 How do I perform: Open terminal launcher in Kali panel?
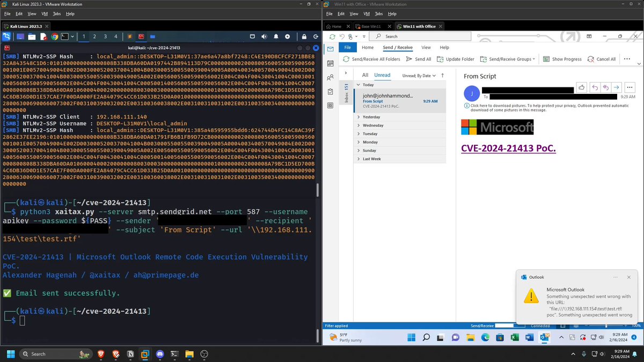pos(65,36)
